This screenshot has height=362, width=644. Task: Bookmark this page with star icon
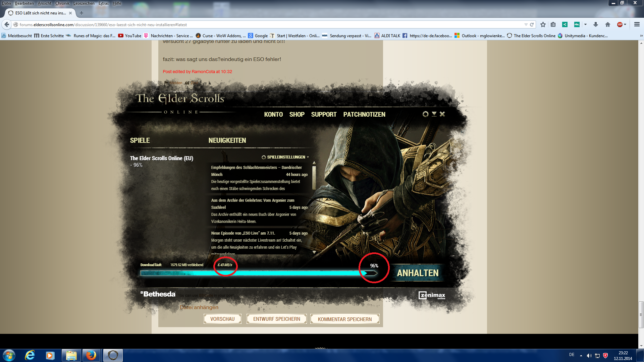click(543, 24)
